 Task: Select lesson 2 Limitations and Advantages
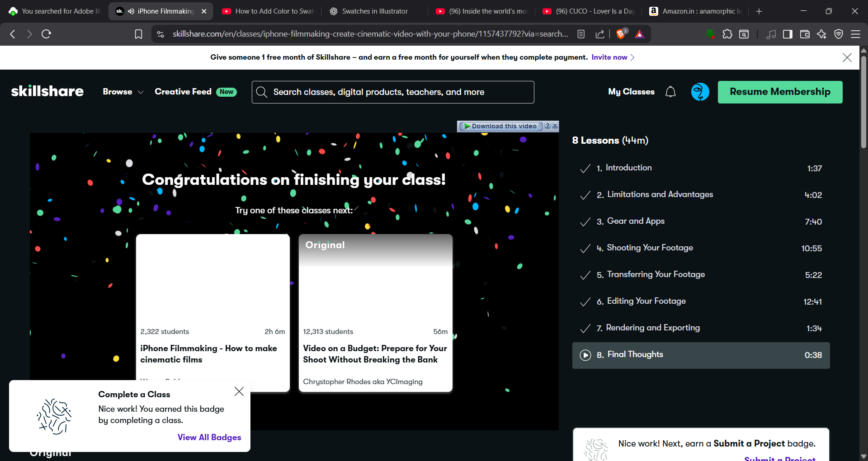701,195
